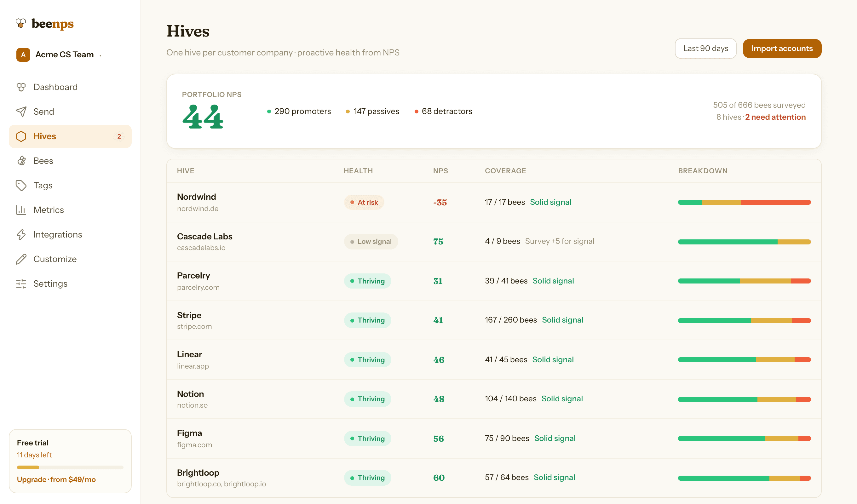Screen dimensions: 857x504
Task: Click the free trial progress bar
Action: click(70, 467)
